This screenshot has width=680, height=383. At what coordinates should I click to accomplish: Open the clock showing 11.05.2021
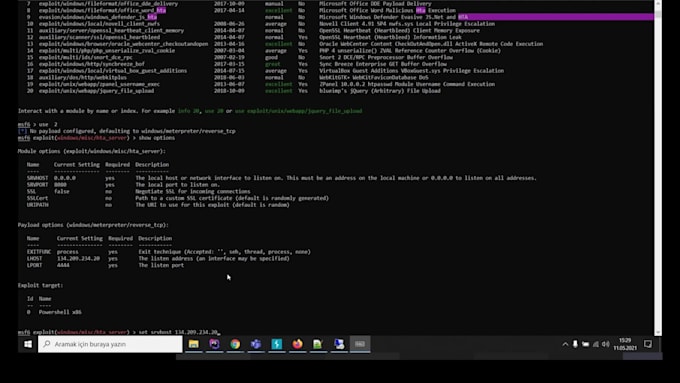[625, 344]
